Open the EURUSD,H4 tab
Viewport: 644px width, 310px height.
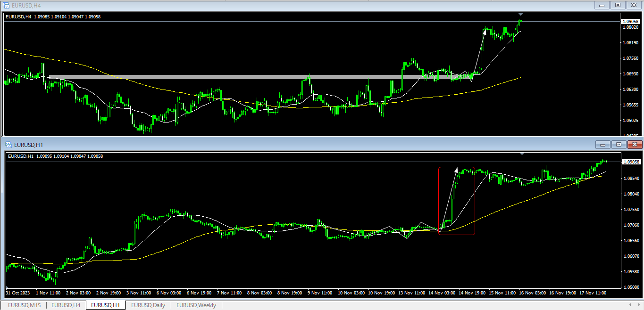pos(66,305)
